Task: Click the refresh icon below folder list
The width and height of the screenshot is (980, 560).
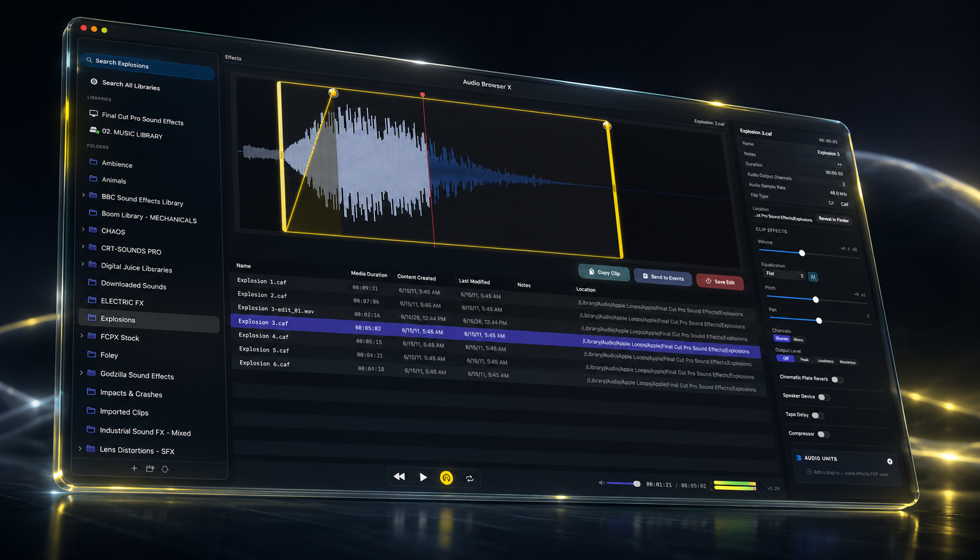Action: pyautogui.click(x=165, y=469)
